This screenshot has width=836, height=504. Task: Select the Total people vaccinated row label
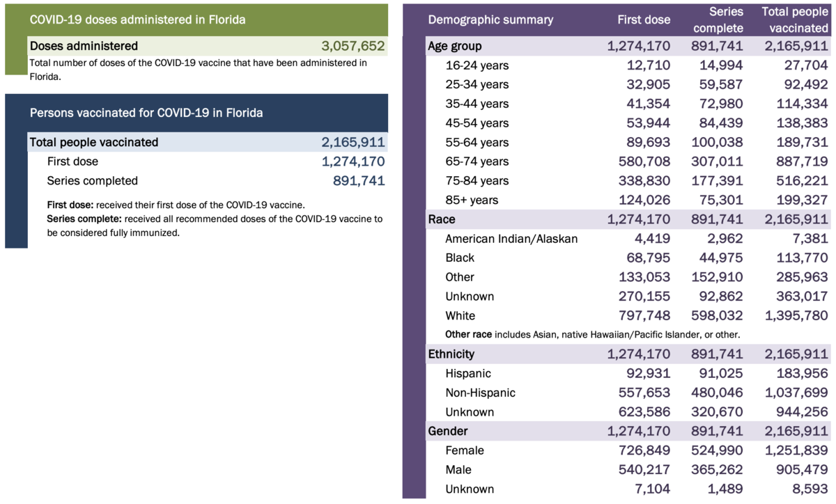tap(94, 142)
